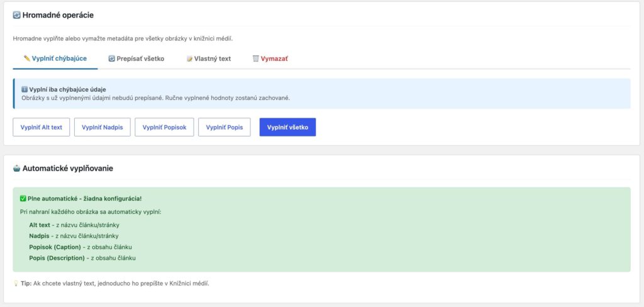Click 'Pri nahraní každého obrázka' sentence
The width and height of the screenshot is (644, 307).
[91, 213]
